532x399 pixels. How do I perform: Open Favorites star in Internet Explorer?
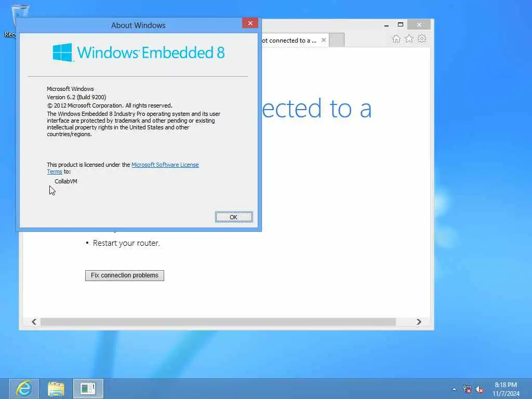[409, 39]
